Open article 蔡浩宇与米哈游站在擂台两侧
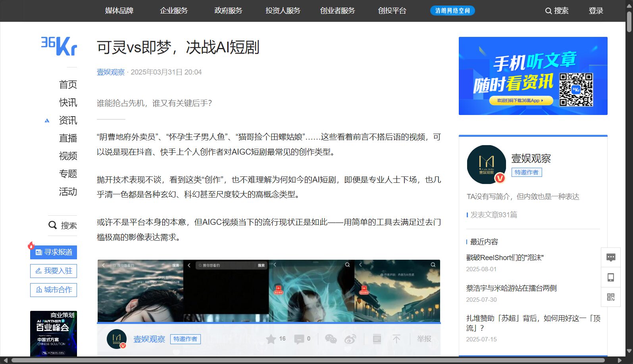 tap(512, 288)
